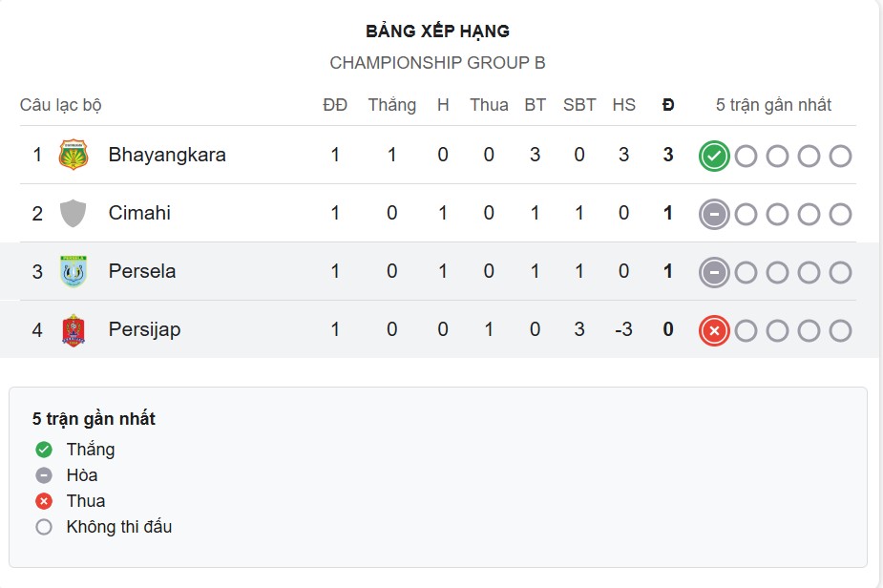Click Persela's gray draw result icon
The image size is (883, 588).
point(713,273)
